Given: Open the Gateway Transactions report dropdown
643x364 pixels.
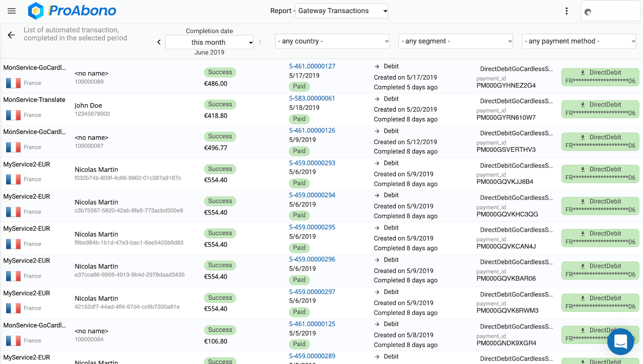Looking at the screenshot, I should point(342,11).
